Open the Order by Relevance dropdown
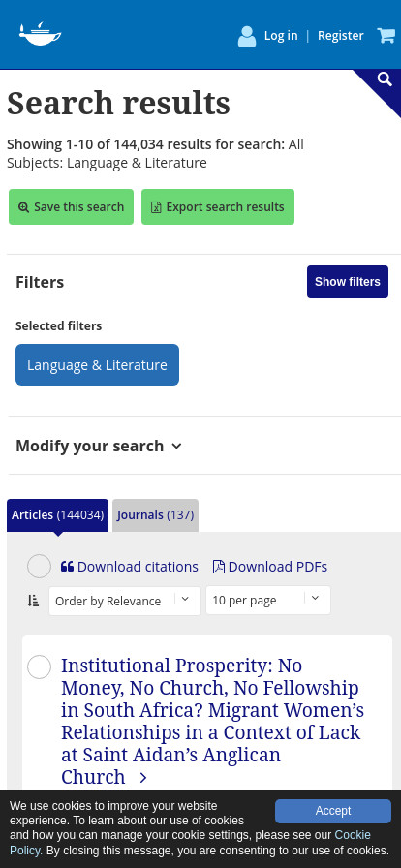Screen dimensions: 401x868 tap(125, 601)
